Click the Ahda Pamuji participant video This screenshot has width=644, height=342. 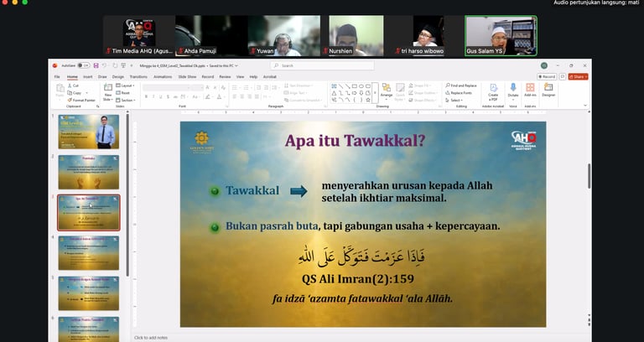[x=211, y=36]
